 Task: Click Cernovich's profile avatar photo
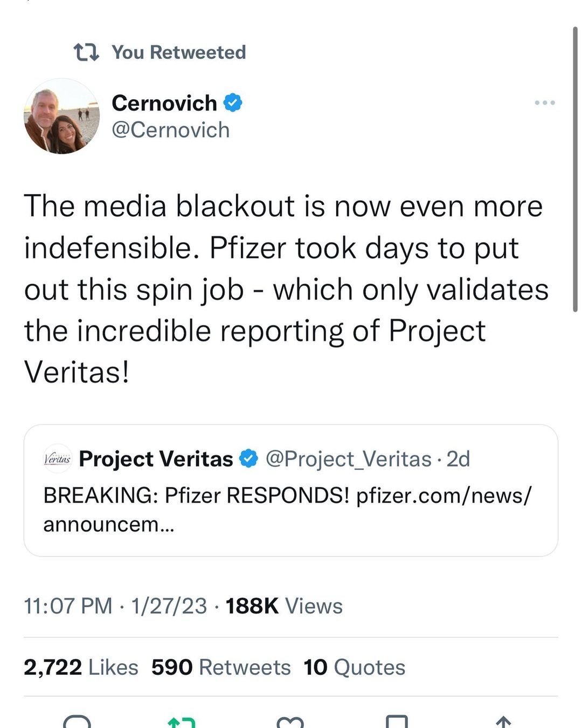pos(62,116)
